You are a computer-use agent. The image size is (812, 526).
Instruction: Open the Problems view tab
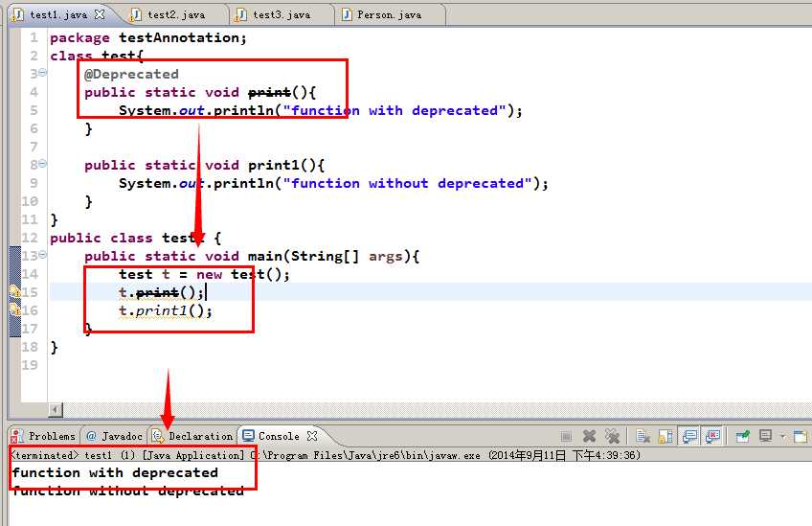pos(45,436)
